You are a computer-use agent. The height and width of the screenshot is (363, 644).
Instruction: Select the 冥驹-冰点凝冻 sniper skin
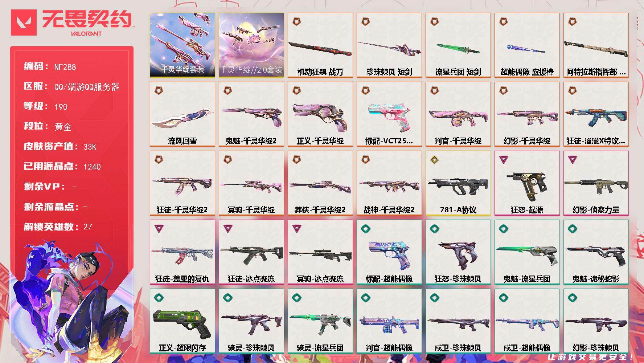[320, 252]
